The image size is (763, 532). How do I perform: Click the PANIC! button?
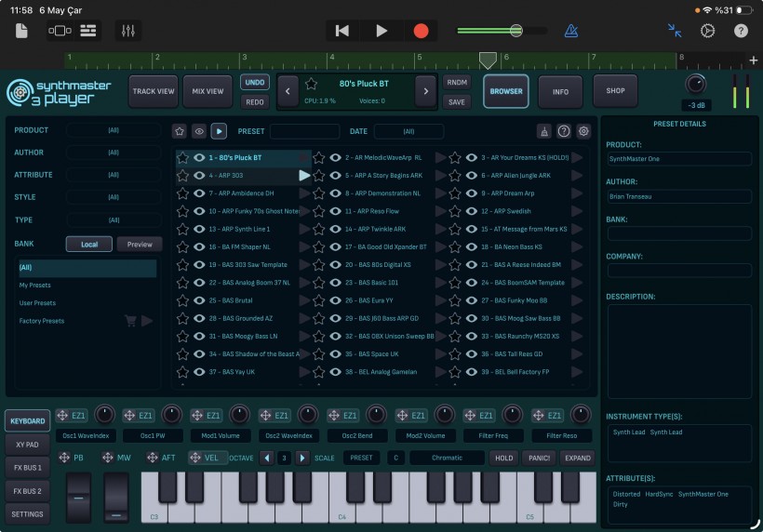pyautogui.click(x=539, y=458)
